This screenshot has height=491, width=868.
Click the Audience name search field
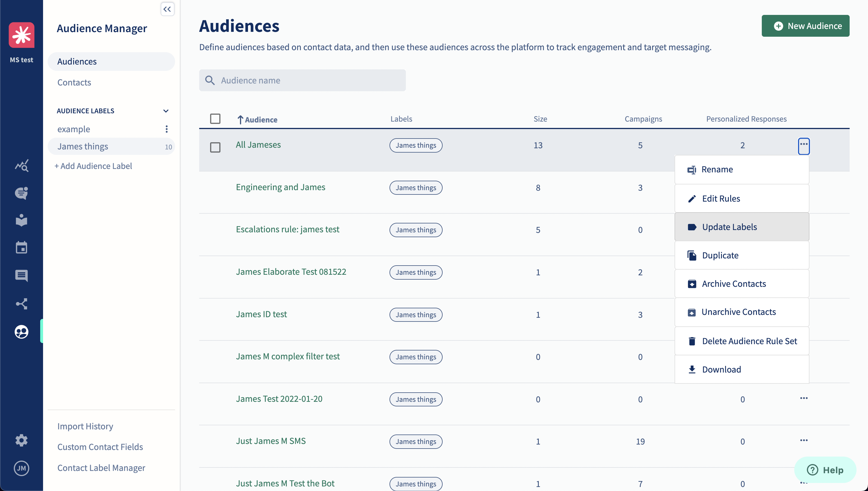[x=302, y=80]
